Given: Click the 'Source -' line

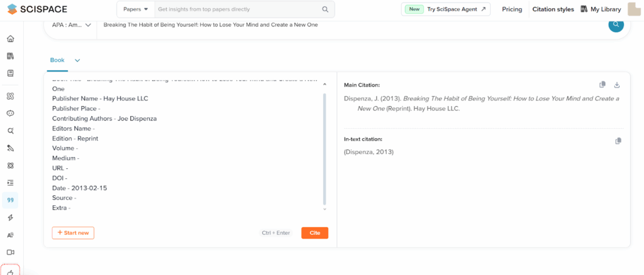Looking at the screenshot, I should tap(65, 198).
